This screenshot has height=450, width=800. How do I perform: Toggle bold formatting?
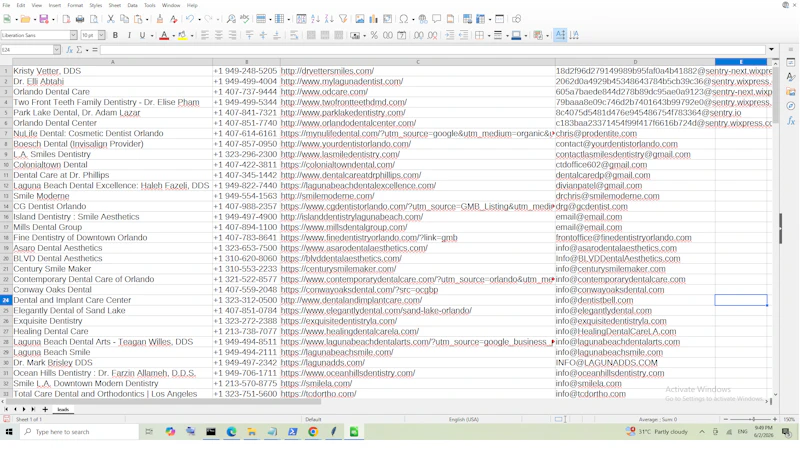pos(115,35)
